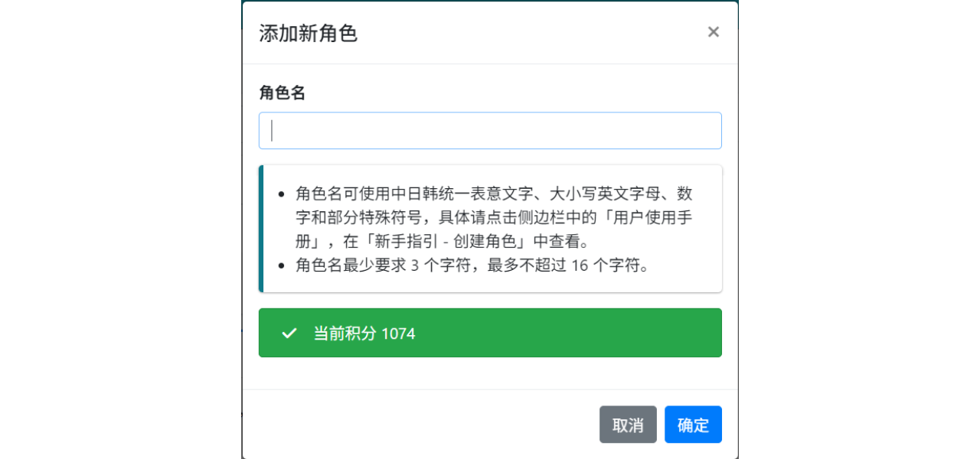Click the dark blue top edge of the modal
Screen dimensions: 980x459
pos(490,3)
